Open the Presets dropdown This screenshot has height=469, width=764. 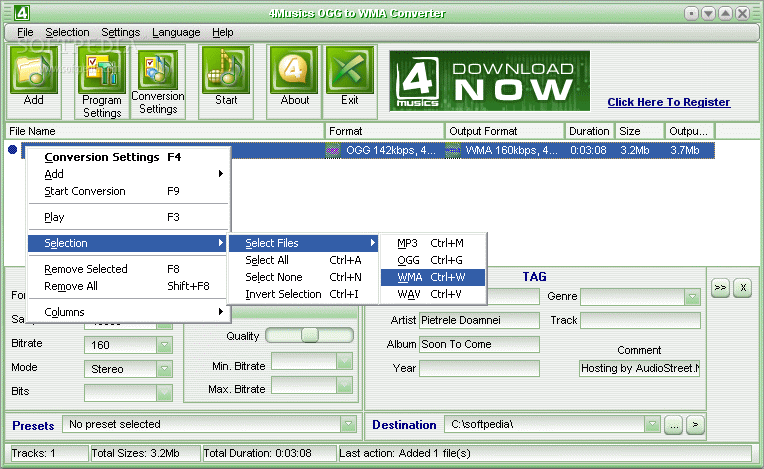348,424
